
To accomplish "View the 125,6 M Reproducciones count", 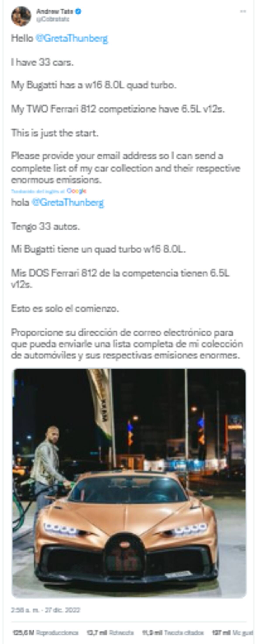I will (x=45, y=633).
